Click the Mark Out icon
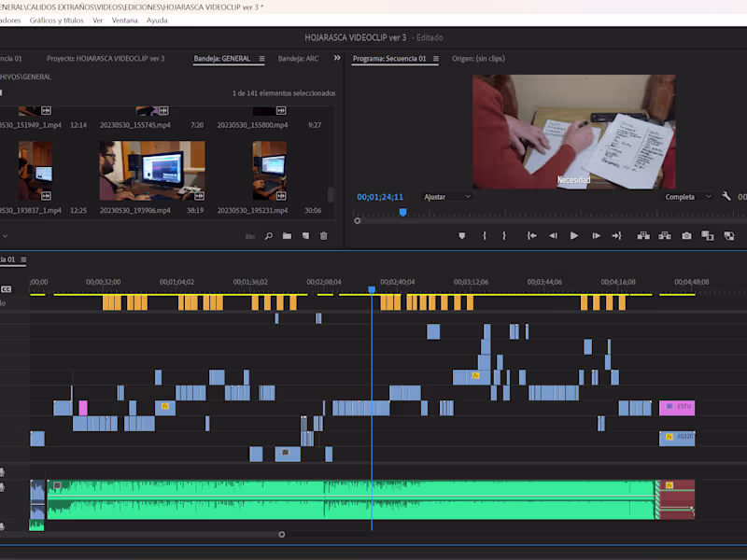 [x=503, y=235]
